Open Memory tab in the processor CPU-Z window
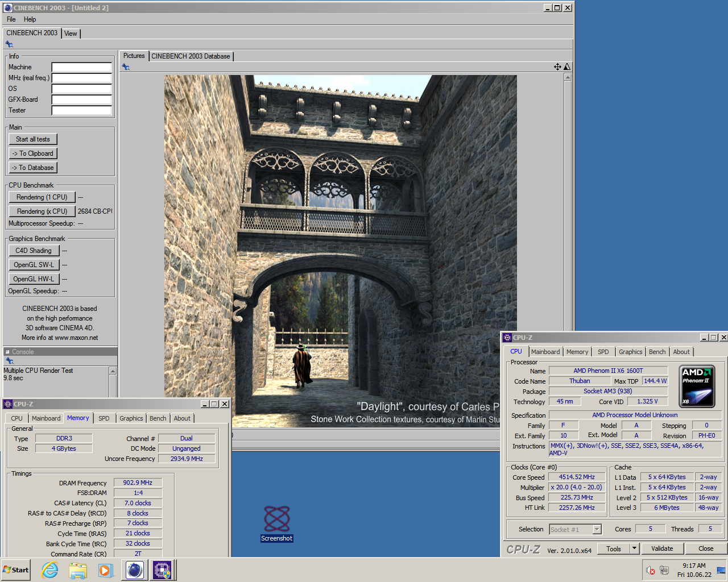The image size is (728, 582). tap(577, 352)
